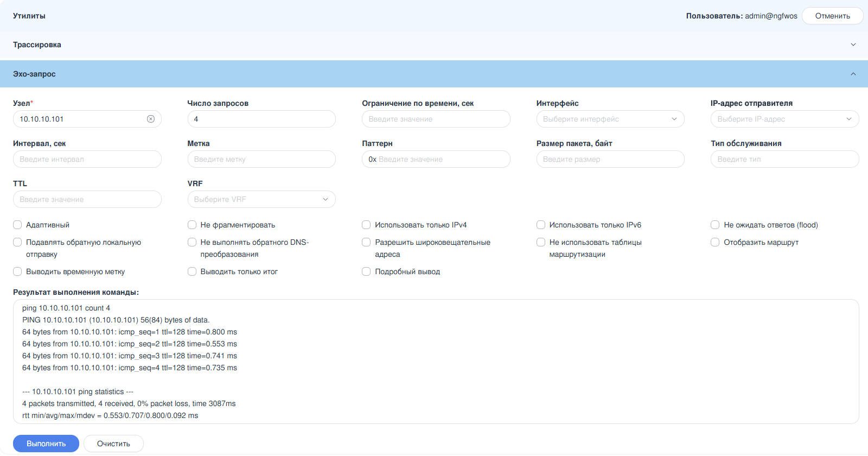
Task: Click the PING 10.10.10.101 header output line
Action: (116, 320)
